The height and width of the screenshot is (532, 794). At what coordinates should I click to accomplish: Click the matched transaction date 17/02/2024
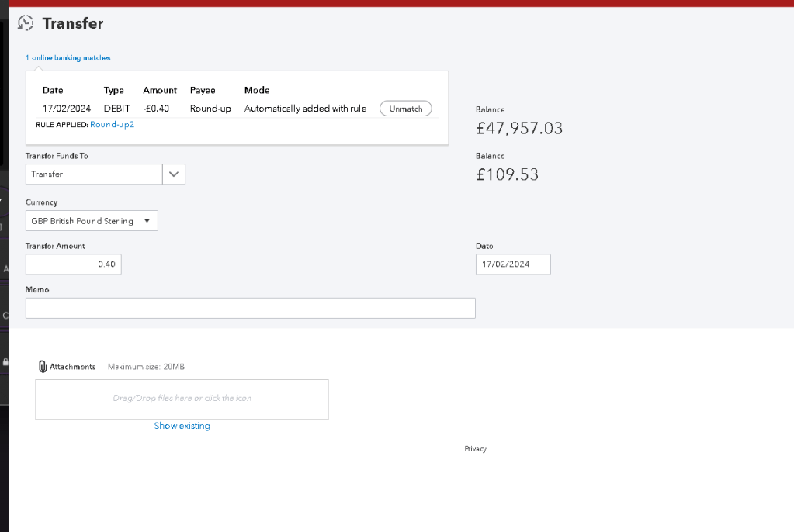pos(66,109)
